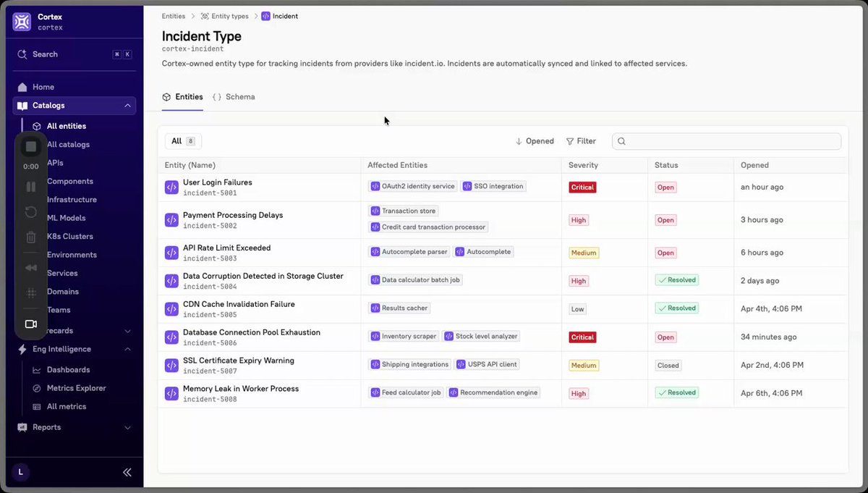Click the trash icon in recording overlay

click(31, 237)
